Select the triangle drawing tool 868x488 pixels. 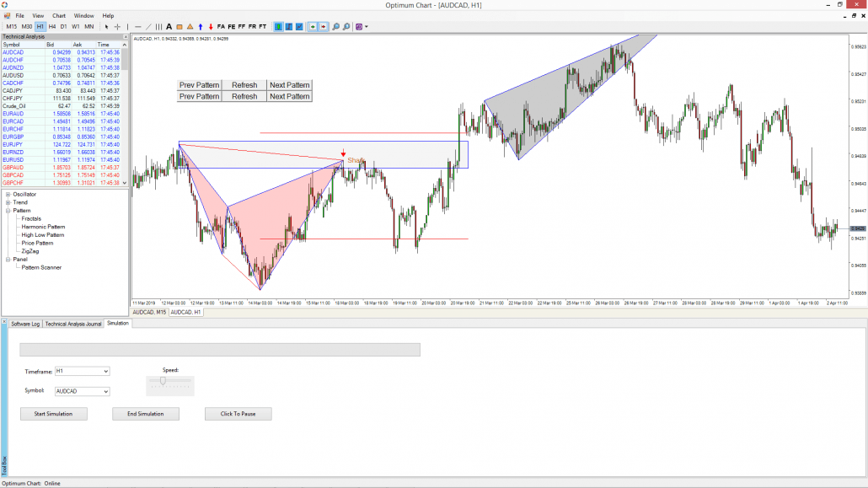coord(188,26)
